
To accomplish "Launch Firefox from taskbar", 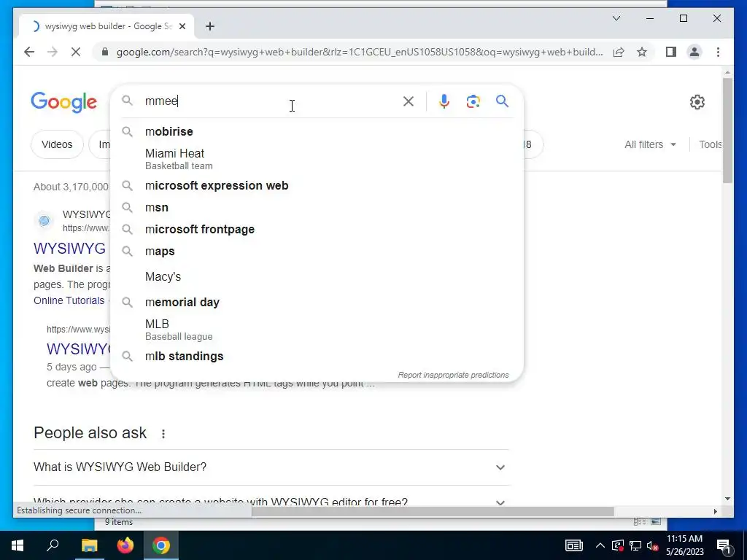I will tap(125, 545).
